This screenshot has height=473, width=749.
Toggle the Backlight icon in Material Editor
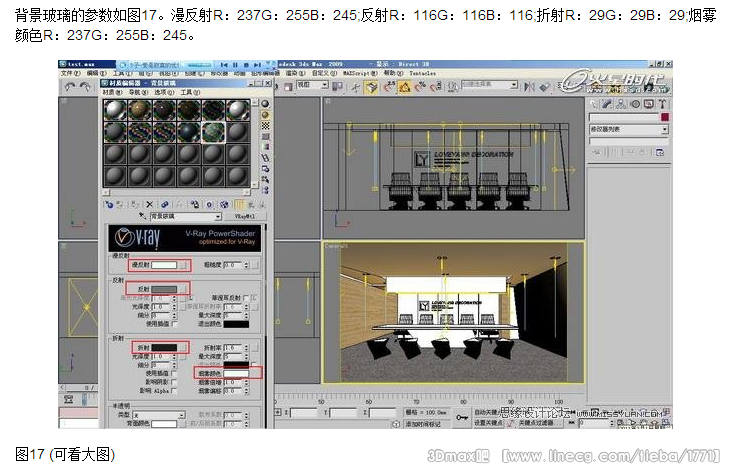coord(265,115)
